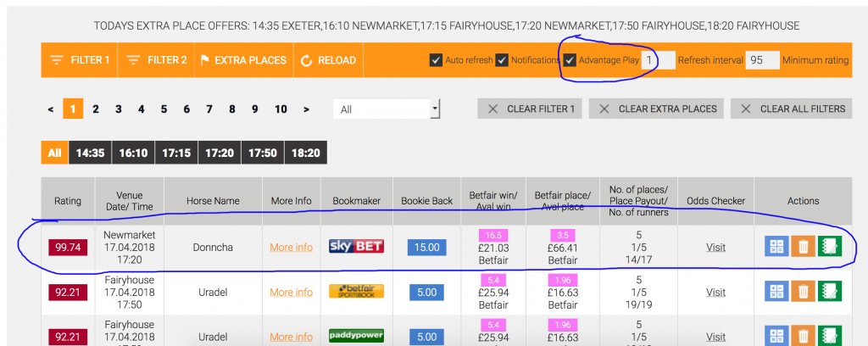Click the Sky Bet bookmaker logo

click(x=357, y=247)
